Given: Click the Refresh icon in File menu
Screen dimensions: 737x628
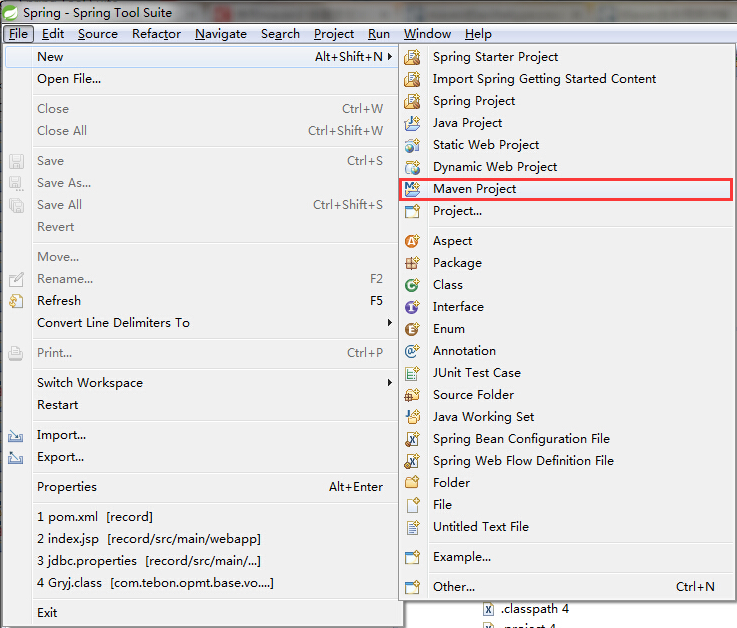Looking at the screenshot, I should coord(16,301).
